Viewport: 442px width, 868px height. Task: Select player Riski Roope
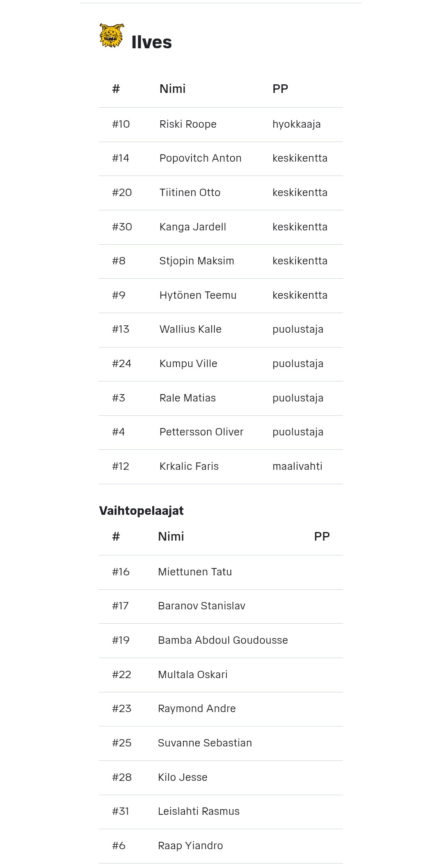pyautogui.click(x=188, y=124)
